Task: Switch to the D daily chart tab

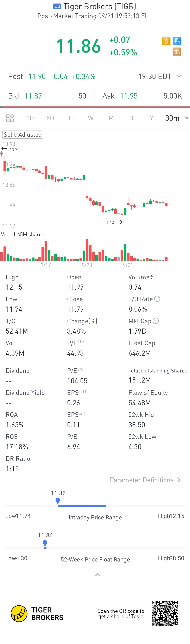Action: [71, 118]
